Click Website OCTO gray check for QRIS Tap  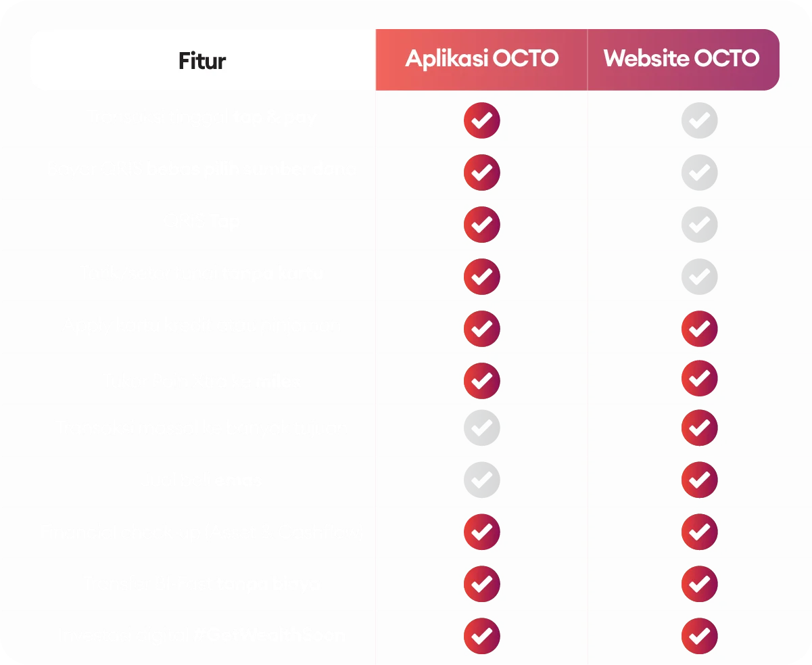coord(699,225)
